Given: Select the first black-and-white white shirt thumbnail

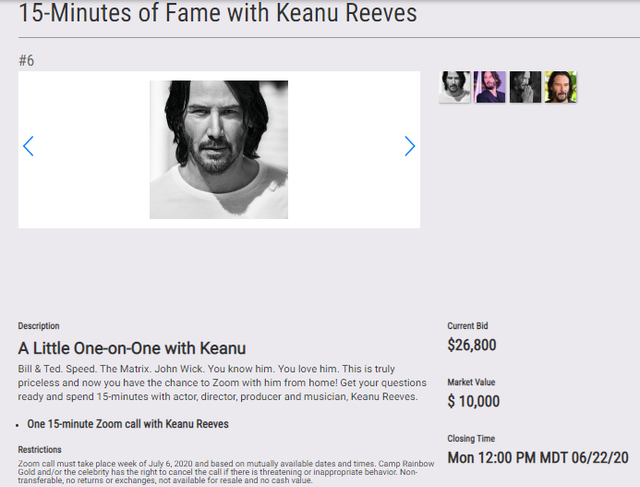Looking at the screenshot, I should [455, 87].
